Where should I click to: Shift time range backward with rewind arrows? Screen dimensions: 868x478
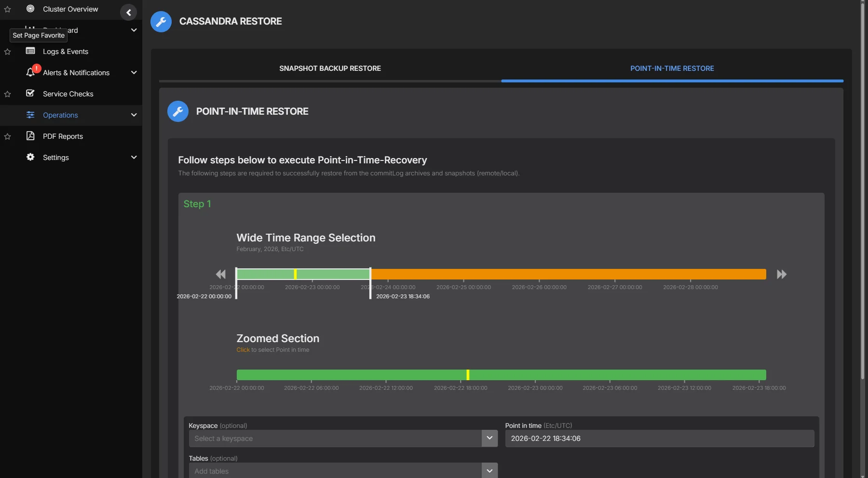[x=220, y=274]
